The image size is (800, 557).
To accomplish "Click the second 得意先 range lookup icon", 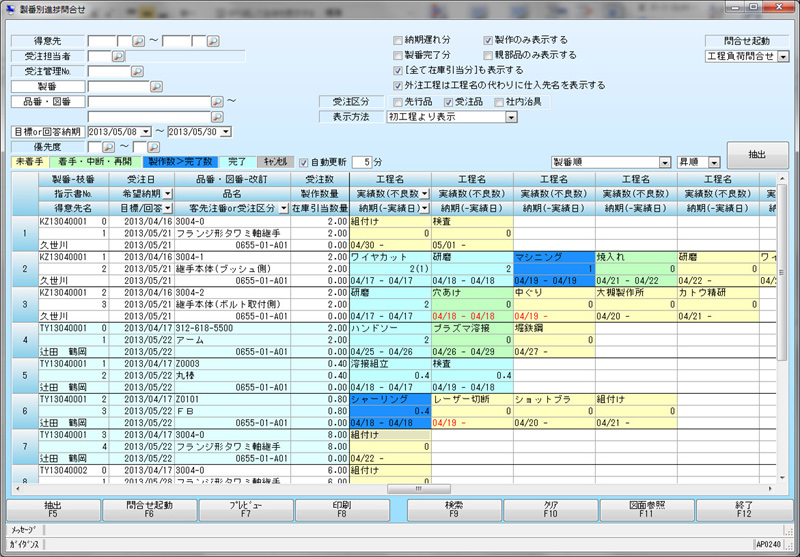I will click(212, 42).
